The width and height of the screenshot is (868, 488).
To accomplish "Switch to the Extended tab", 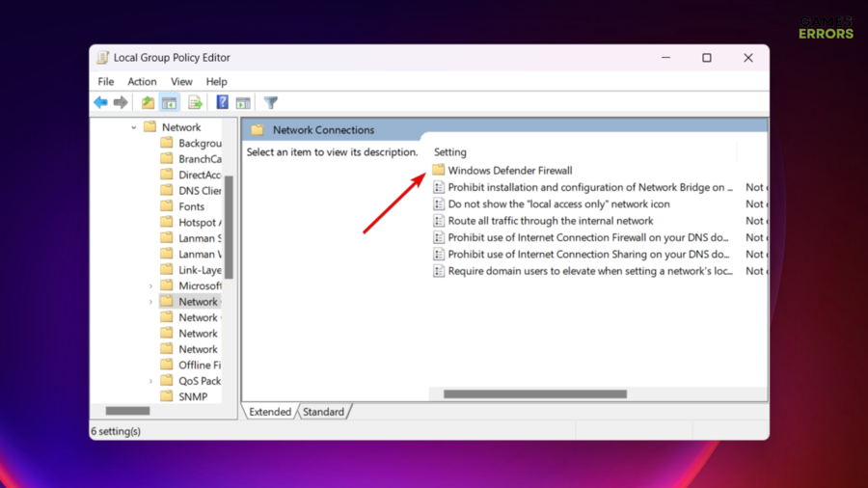I will 270,412.
